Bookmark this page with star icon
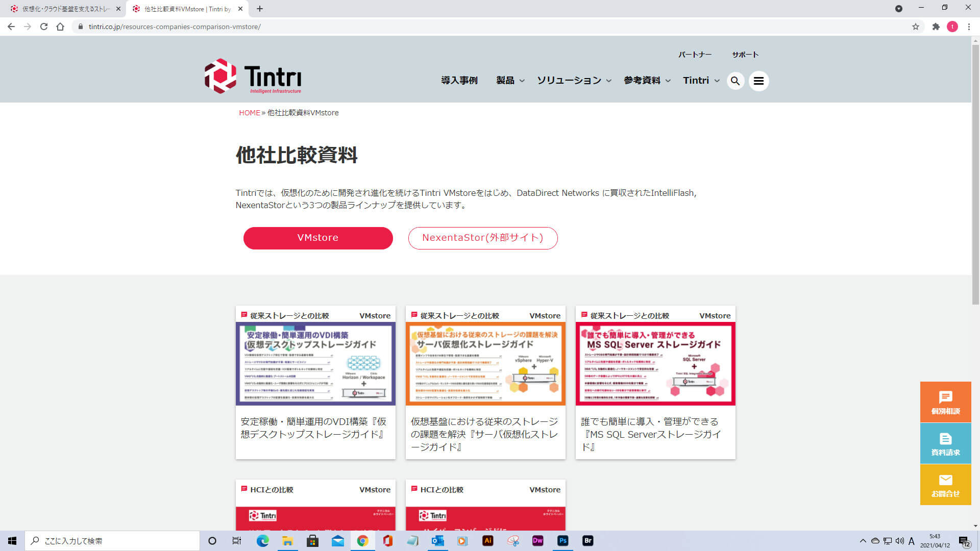 pos(916,27)
